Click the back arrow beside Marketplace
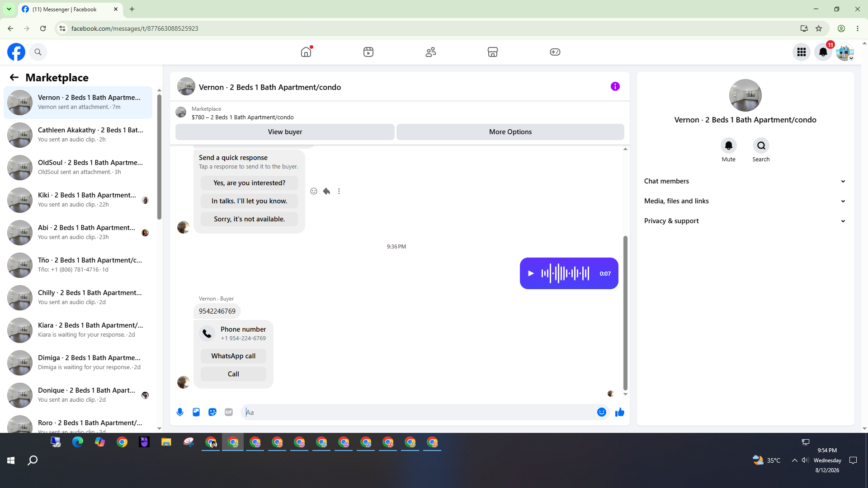Screen dimensions: 868x488 [x=14, y=77]
